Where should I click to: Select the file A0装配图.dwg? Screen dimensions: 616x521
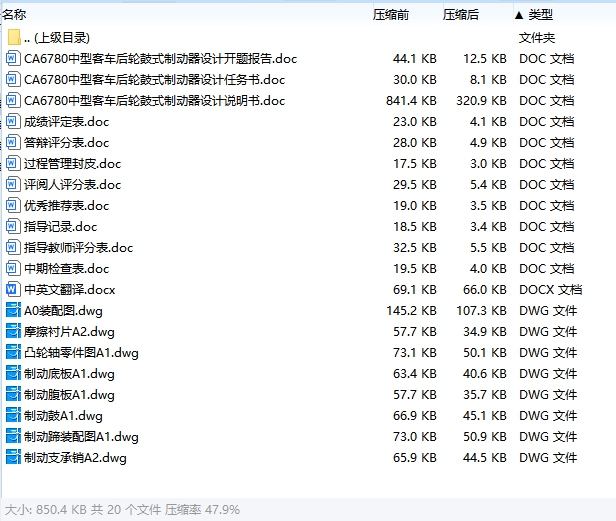pyautogui.click(x=63, y=311)
